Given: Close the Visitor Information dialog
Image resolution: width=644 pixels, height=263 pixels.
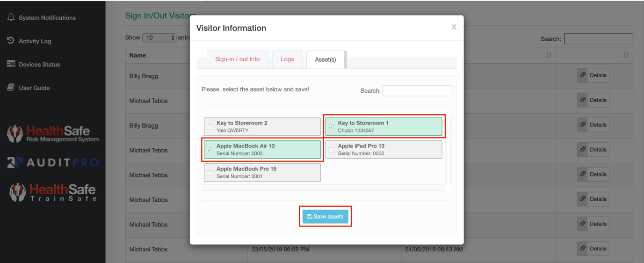Looking at the screenshot, I should [x=454, y=27].
